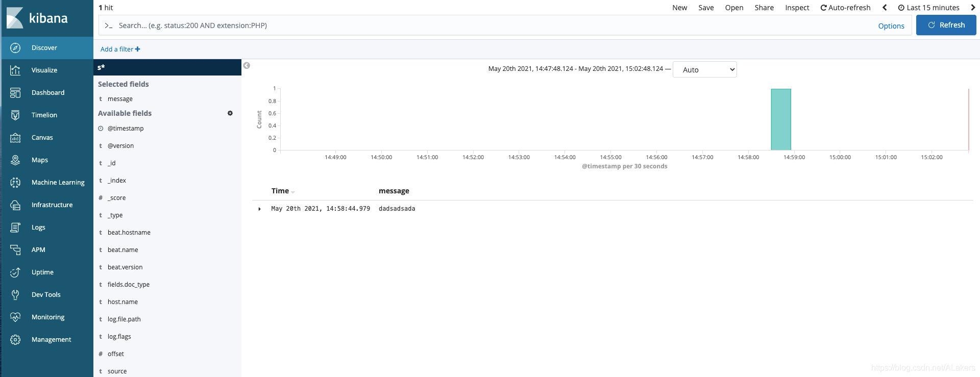Click the plus icon next to Add a filter

pos(138,49)
